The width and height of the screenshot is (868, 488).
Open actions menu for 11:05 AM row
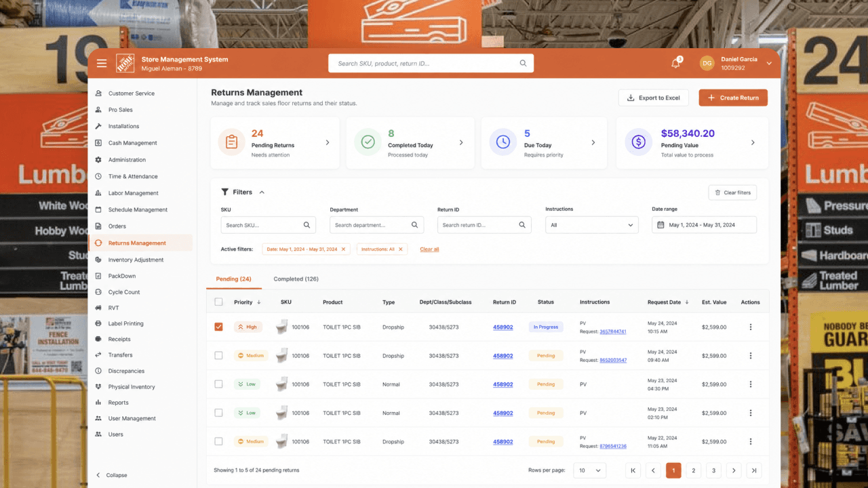(x=750, y=441)
